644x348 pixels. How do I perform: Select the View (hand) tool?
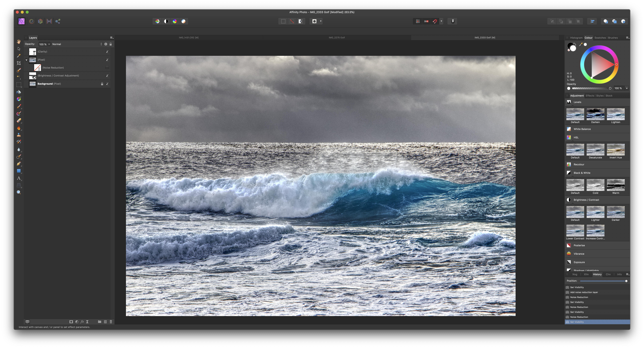[x=19, y=42]
